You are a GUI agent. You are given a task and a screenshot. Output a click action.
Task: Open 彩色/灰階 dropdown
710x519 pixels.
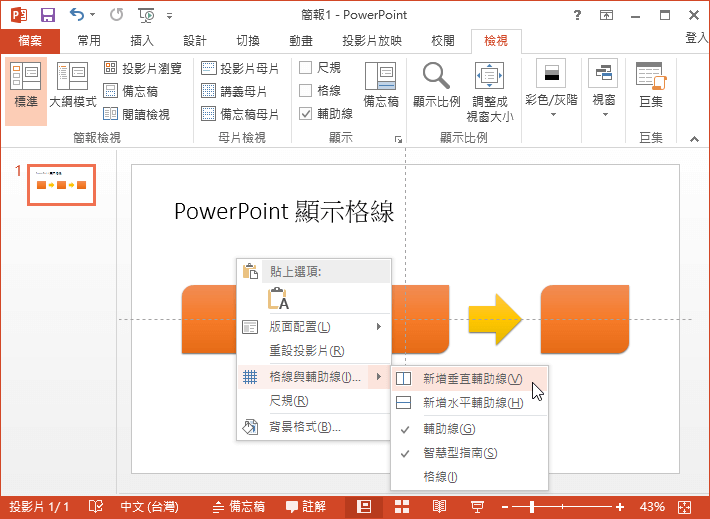(551, 88)
